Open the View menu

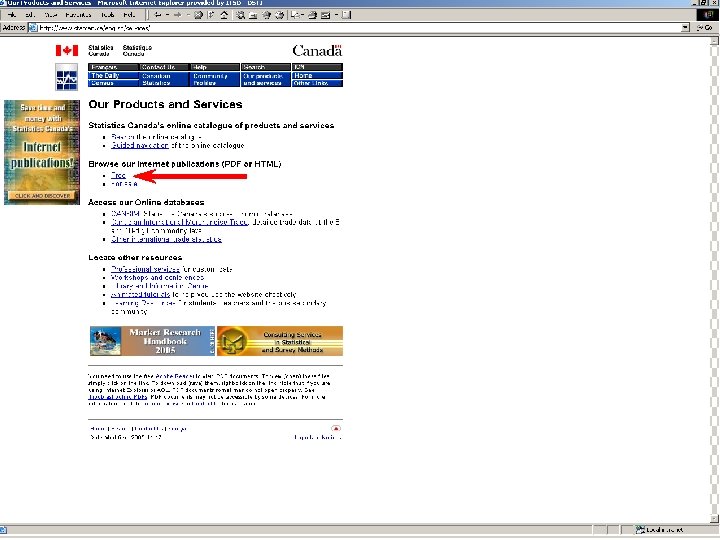click(x=51, y=15)
